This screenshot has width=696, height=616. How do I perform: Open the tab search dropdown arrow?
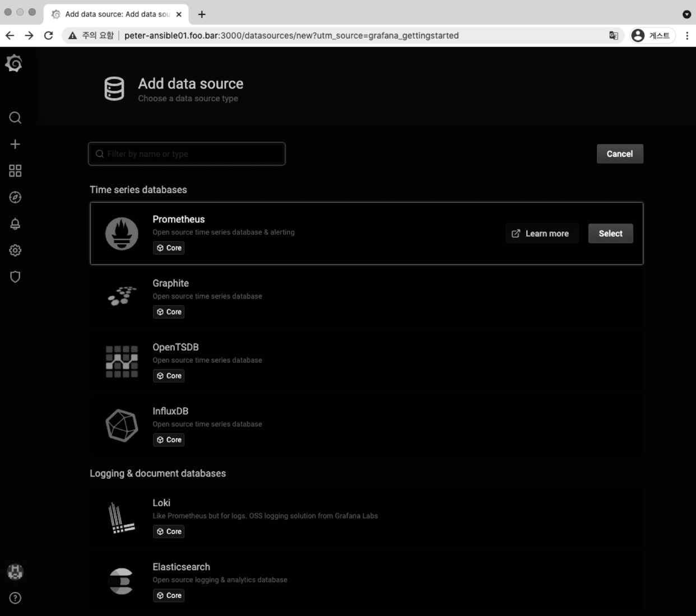tap(686, 14)
